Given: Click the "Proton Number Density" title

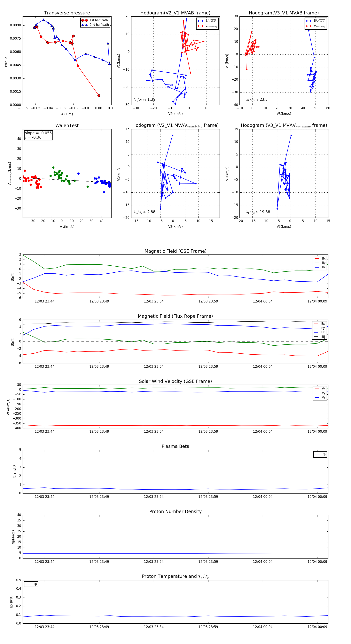Looking at the screenshot, I should pyautogui.click(x=175, y=511).
